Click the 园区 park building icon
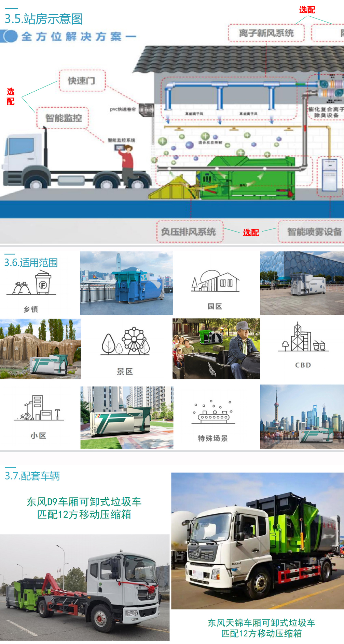This screenshot has width=344, height=644. click(215, 281)
